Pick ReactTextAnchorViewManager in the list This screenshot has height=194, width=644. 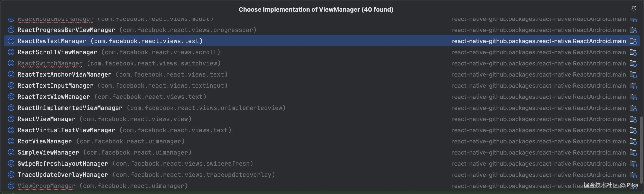(64, 74)
